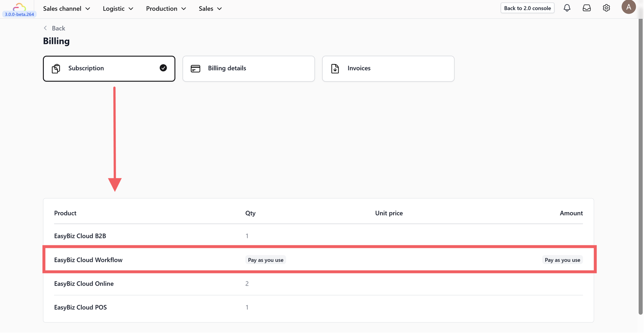Image resolution: width=644 pixels, height=333 pixels.
Task: Open the Sales menu
Action: (210, 8)
